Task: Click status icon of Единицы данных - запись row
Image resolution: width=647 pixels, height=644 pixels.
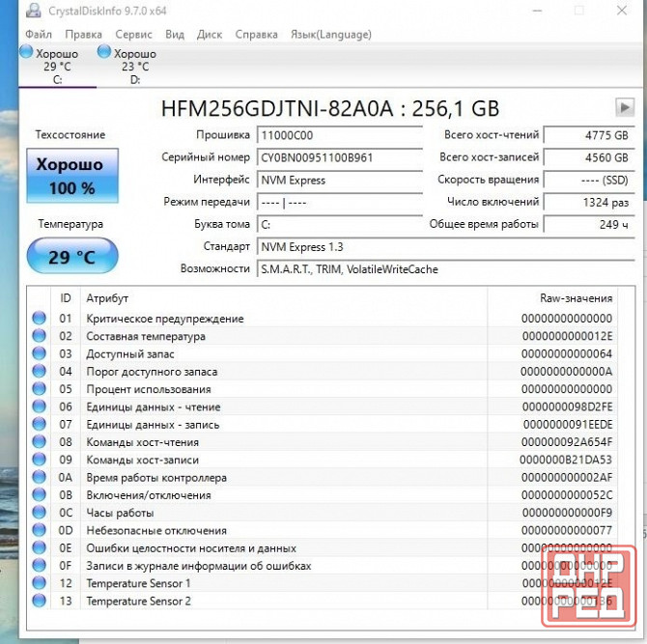Action: pyautogui.click(x=40, y=425)
